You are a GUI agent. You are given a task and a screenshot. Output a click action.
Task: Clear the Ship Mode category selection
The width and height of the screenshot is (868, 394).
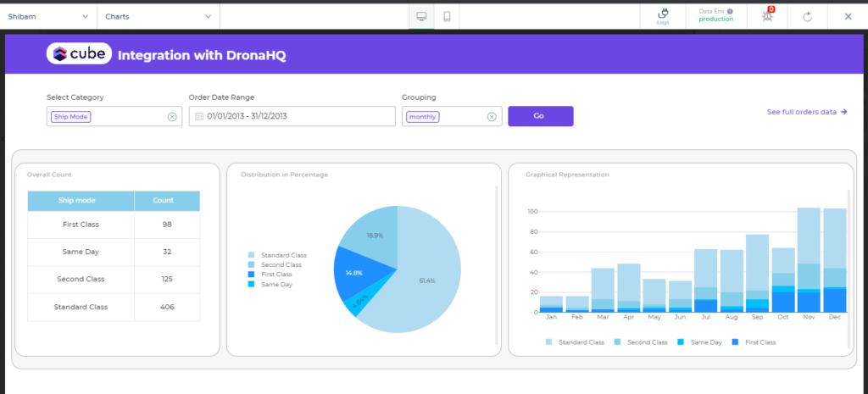[x=172, y=117]
